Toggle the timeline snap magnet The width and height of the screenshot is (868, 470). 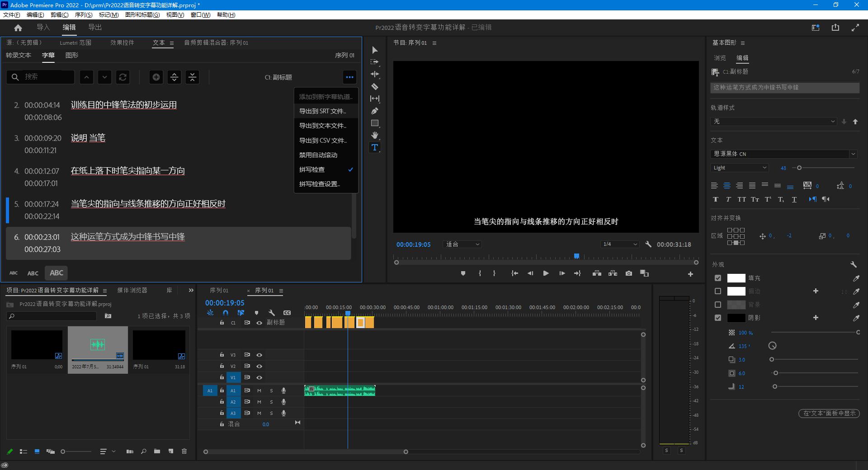[225, 313]
